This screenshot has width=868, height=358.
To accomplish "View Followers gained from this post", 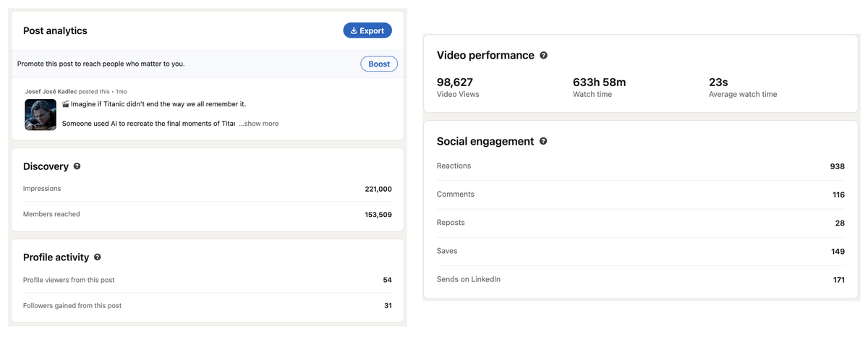I will (72, 306).
